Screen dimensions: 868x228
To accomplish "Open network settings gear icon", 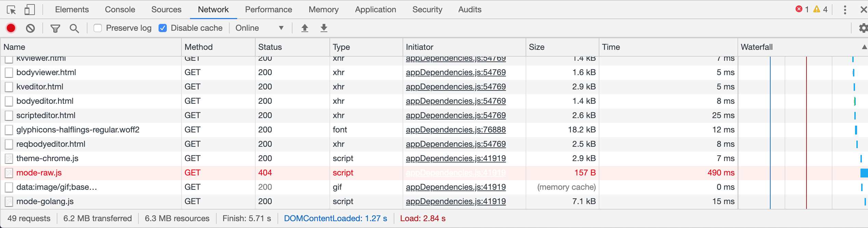I will tap(863, 28).
